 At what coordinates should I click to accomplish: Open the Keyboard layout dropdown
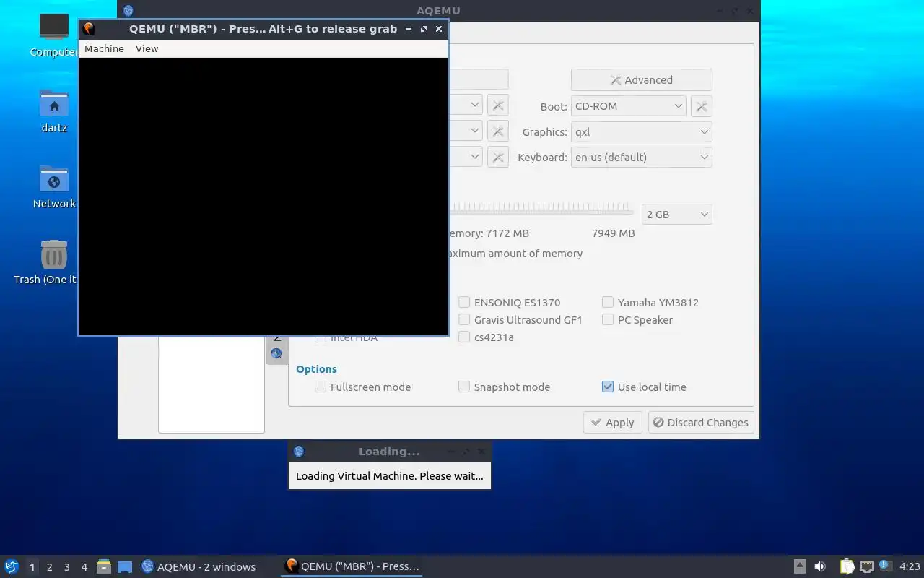pos(642,157)
